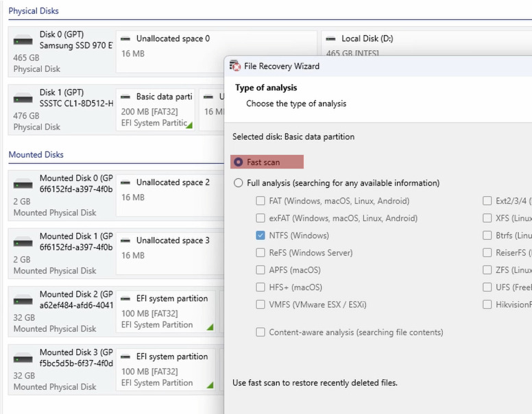This screenshot has width=532, height=414.
Task: Click the File Recovery Wizard title icon
Action: [234, 66]
